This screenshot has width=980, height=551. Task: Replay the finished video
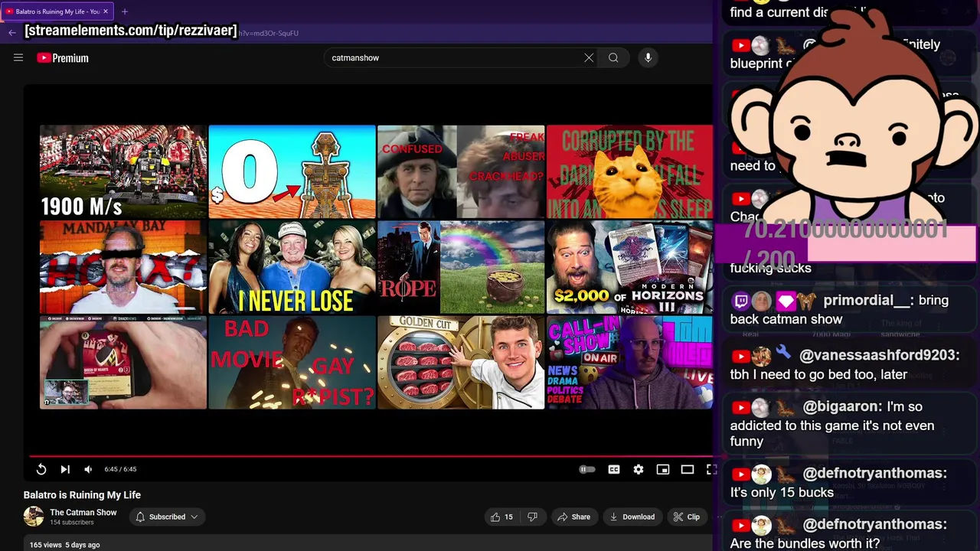pyautogui.click(x=41, y=469)
